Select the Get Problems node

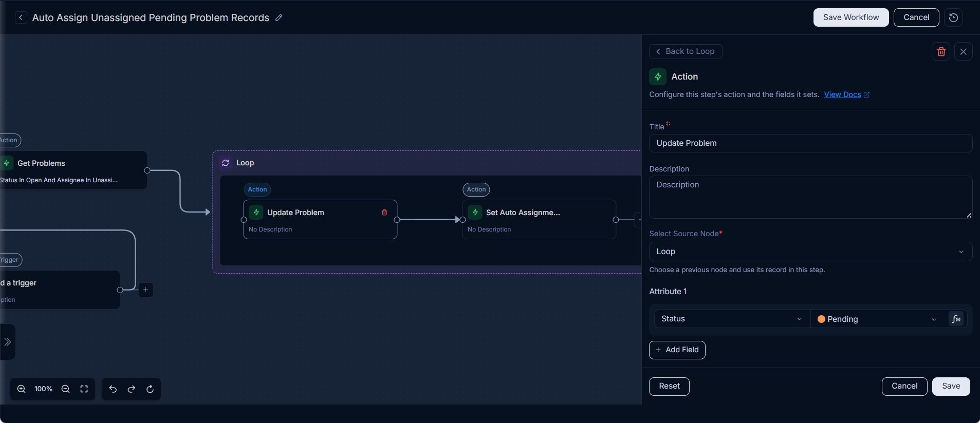coord(73,170)
